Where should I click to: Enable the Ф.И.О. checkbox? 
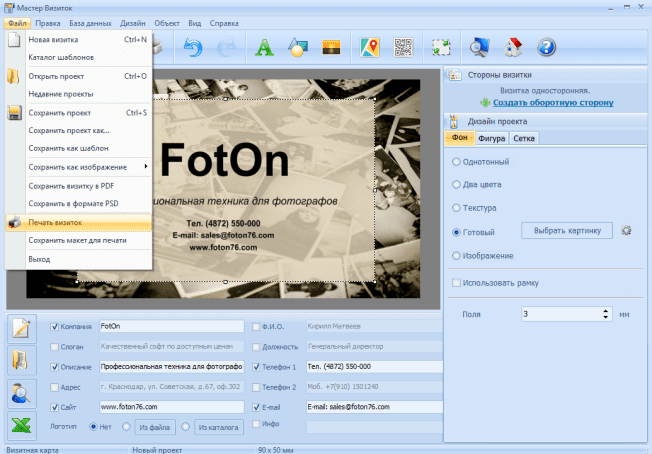[256, 327]
